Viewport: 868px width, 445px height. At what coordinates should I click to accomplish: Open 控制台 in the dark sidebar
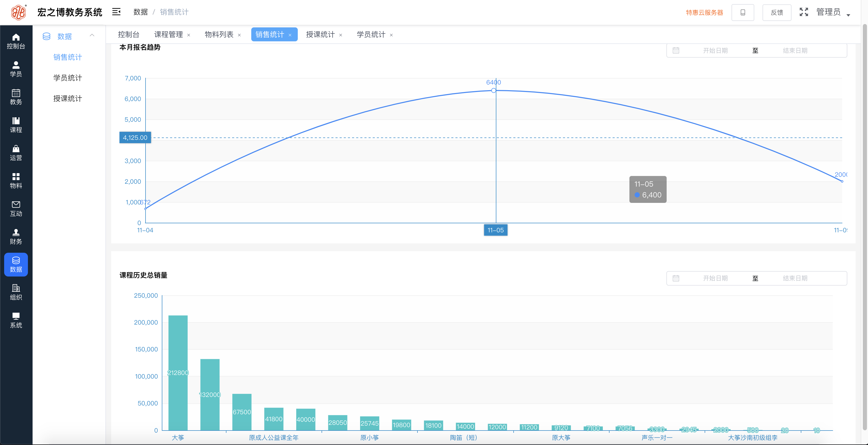(16, 41)
